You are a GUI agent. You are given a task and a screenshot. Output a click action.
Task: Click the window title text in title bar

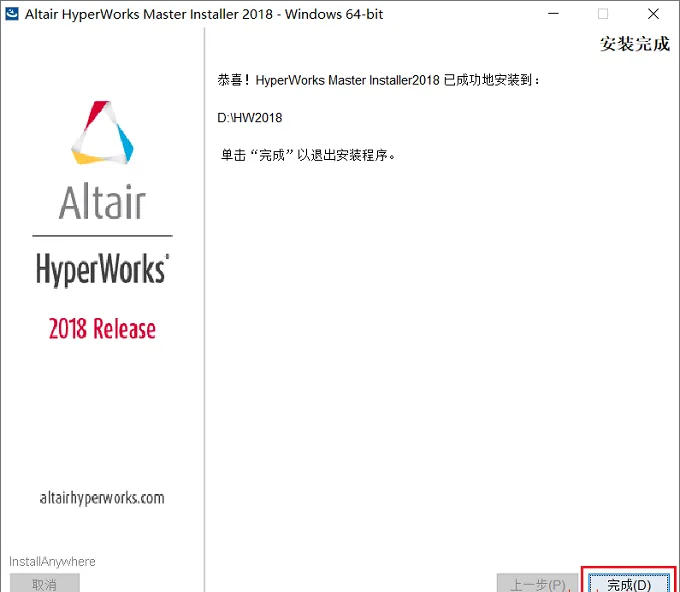click(204, 14)
